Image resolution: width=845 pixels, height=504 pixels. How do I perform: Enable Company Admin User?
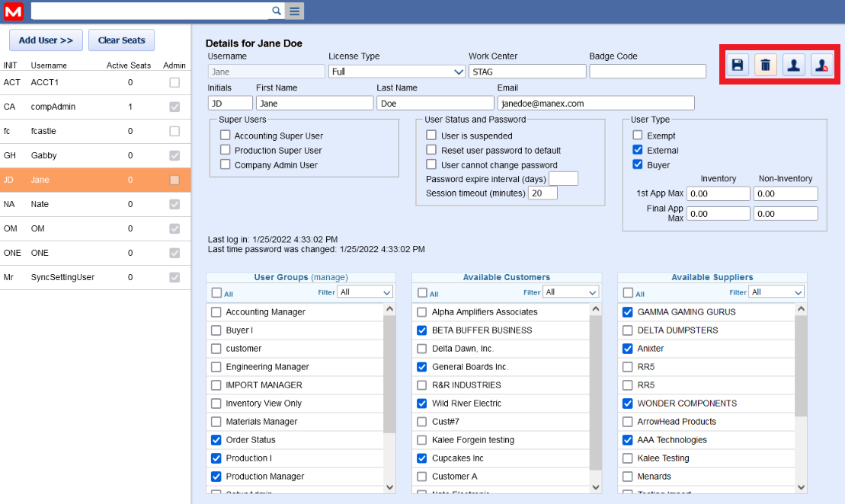click(x=226, y=164)
